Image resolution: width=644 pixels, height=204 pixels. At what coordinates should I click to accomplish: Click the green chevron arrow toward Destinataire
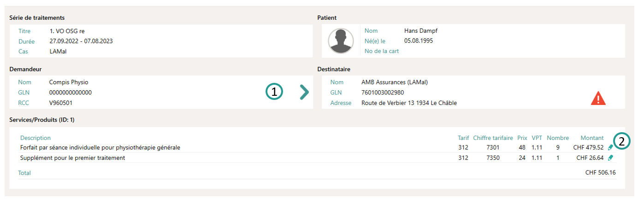[304, 92]
